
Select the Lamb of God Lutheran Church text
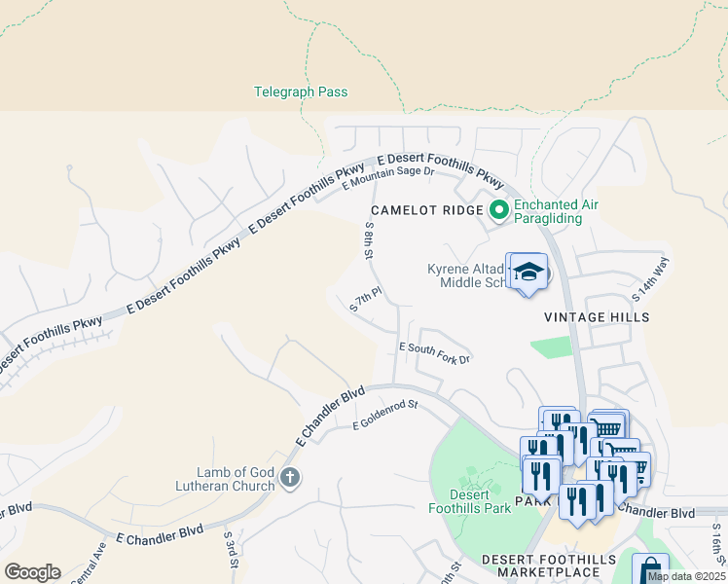coord(225,479)
